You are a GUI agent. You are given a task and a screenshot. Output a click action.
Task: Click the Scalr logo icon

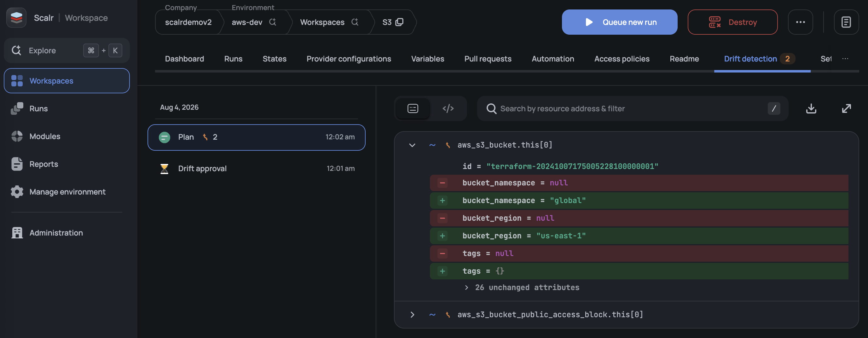point(16,18)
